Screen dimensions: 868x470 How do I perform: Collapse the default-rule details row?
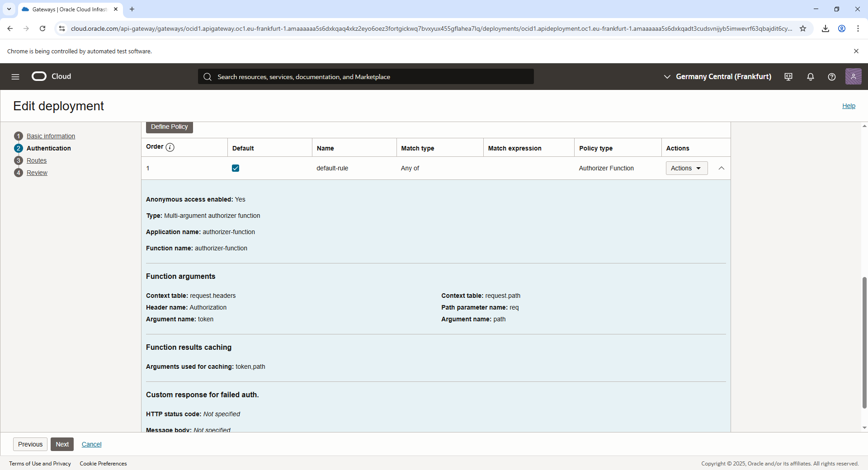coord(722,168)
